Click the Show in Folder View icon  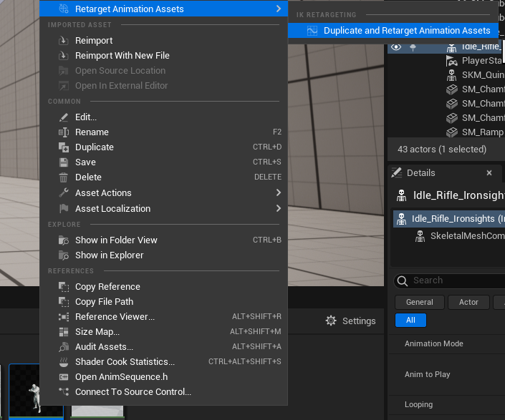[x=64, y=240]
